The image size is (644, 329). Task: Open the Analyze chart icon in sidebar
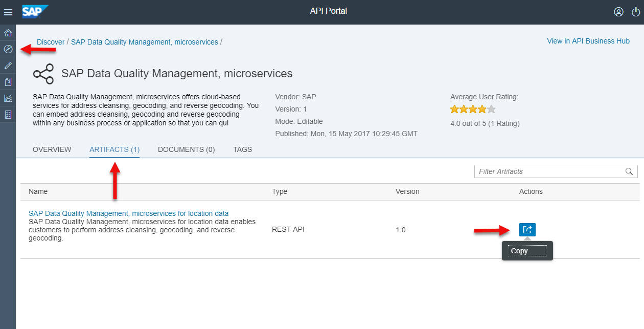(x=8, y=98)
